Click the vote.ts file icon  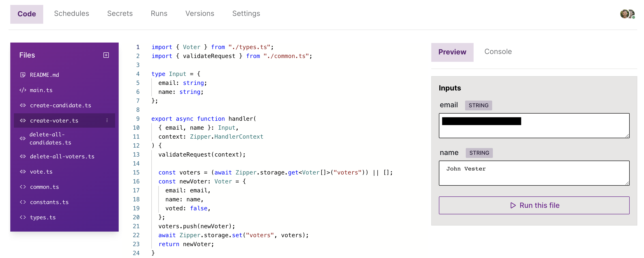[x=23, y=172]
